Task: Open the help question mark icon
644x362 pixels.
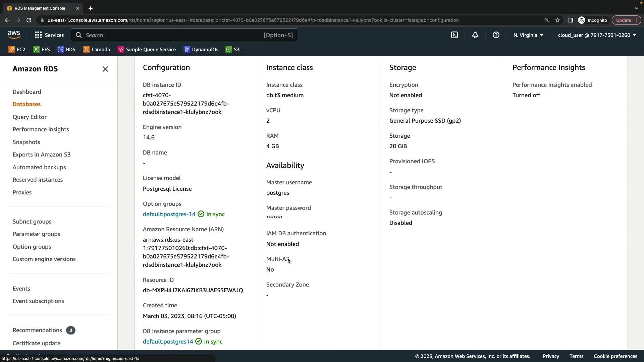Action: [496, 35]
